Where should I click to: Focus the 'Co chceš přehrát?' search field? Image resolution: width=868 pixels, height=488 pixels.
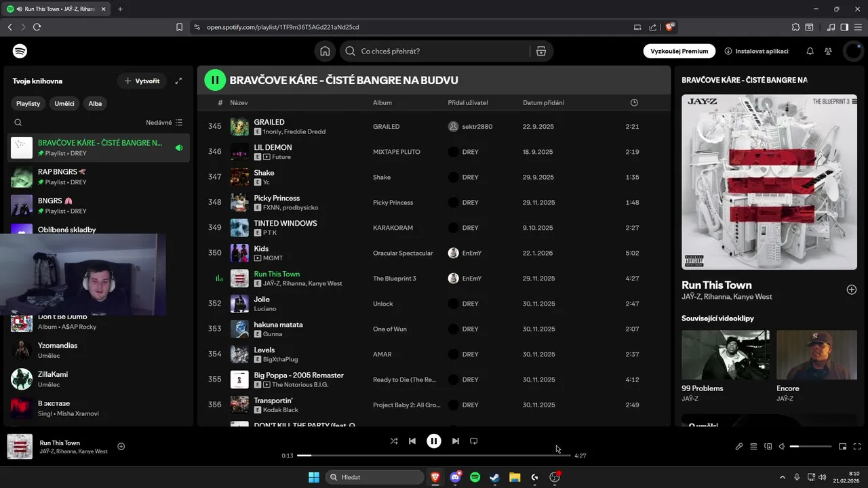[x=434, y=51]
